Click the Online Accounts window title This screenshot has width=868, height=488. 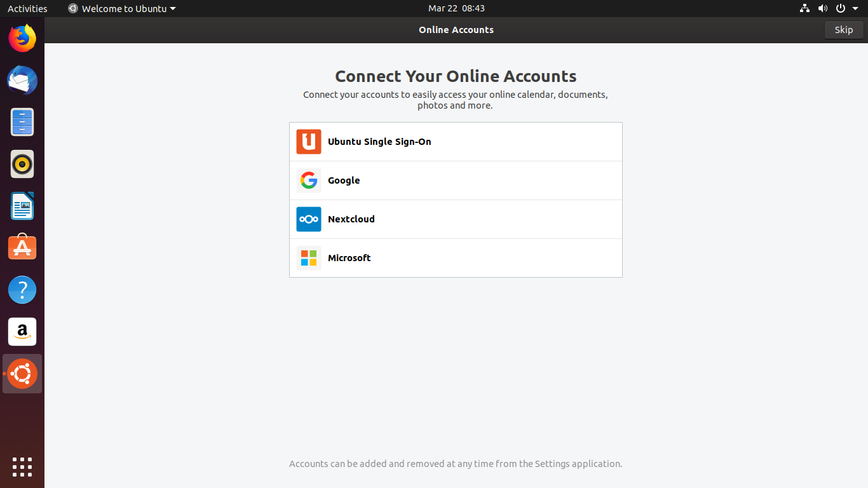tap(456, 30)
